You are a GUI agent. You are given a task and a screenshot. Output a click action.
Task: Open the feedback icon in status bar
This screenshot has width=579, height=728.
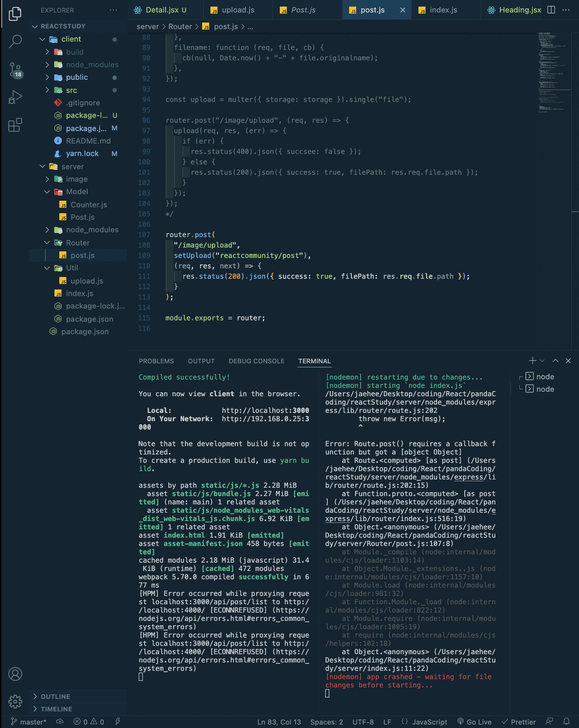tap(549, 722)
